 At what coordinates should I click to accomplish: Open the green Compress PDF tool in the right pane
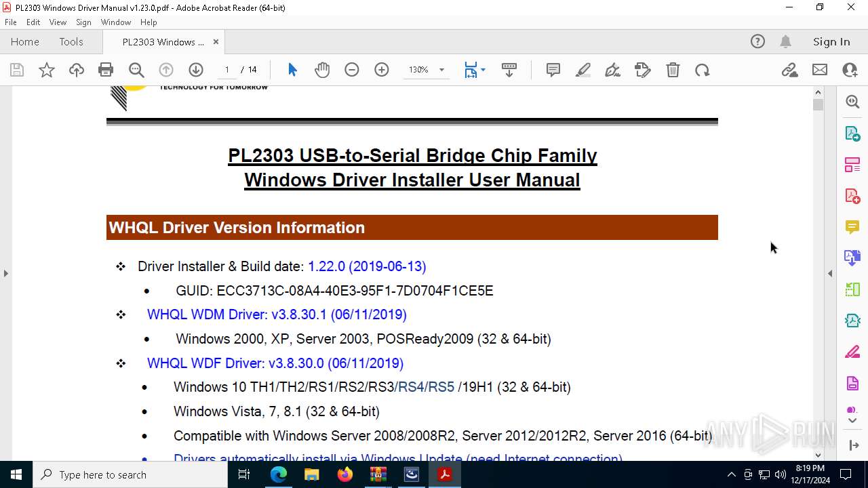point(852,289)
